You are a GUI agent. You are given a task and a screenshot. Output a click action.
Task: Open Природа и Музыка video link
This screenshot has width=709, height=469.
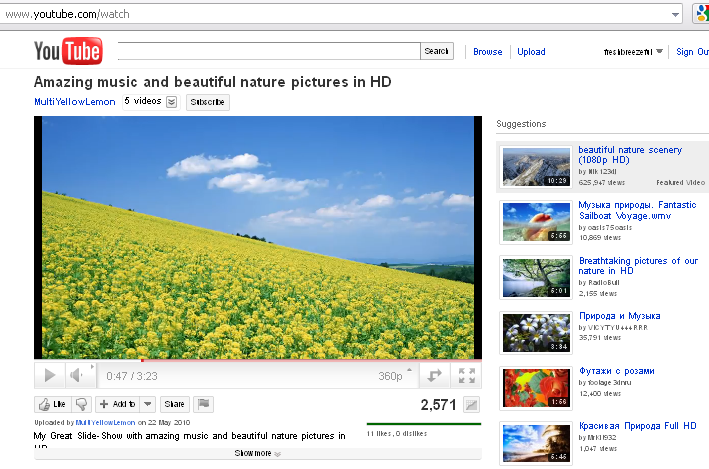coord(619,316)
